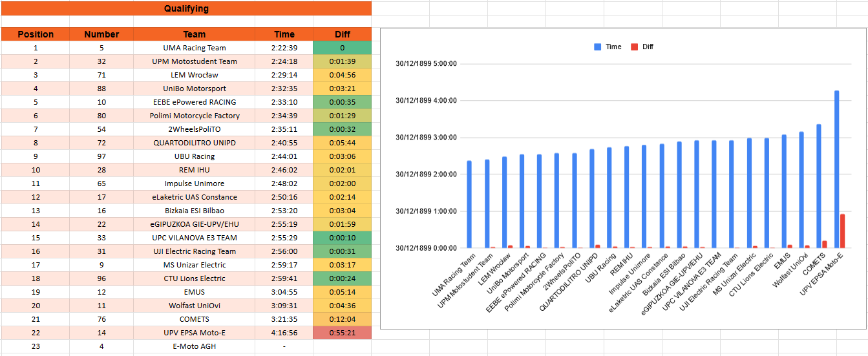Click the Team column header cell
Viewport: 868px width, 356px height.
coord(195,34)
